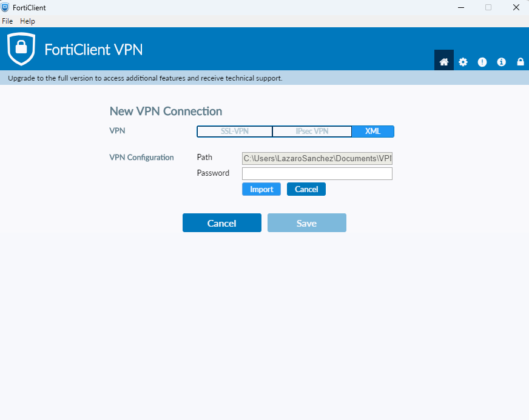
Task: Switch to the SSL-VPN tab
Action: (235, 132)
